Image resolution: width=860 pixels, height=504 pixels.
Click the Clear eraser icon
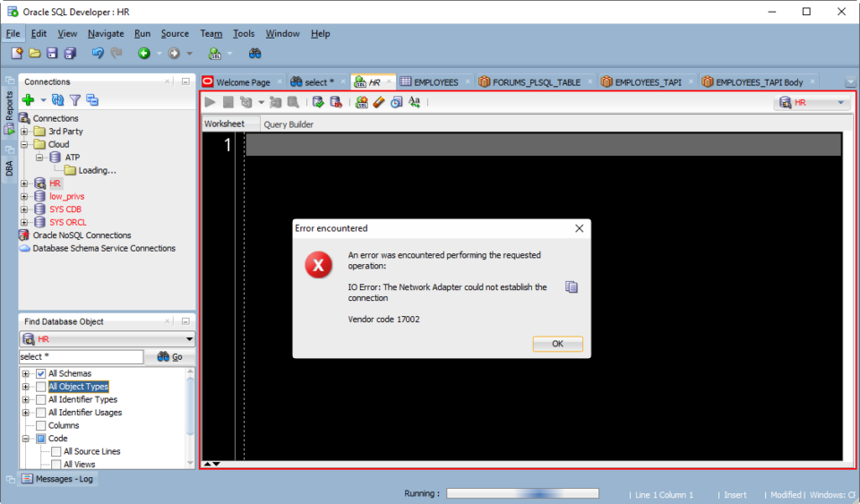point(379,102)
